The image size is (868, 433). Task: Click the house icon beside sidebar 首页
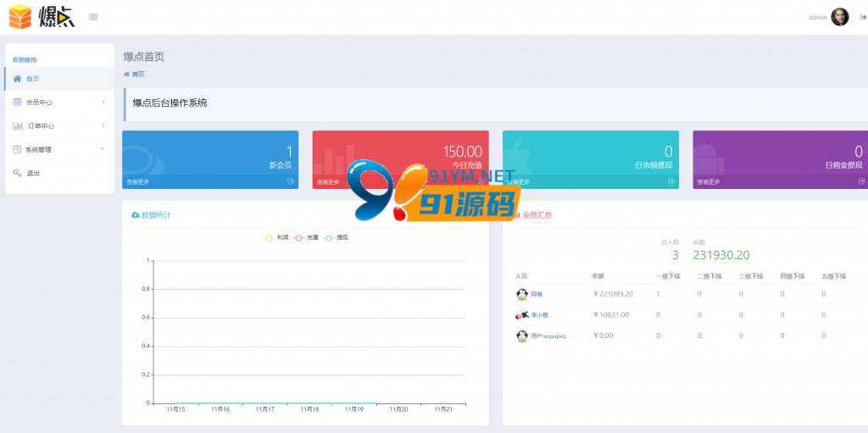(17, 79)
